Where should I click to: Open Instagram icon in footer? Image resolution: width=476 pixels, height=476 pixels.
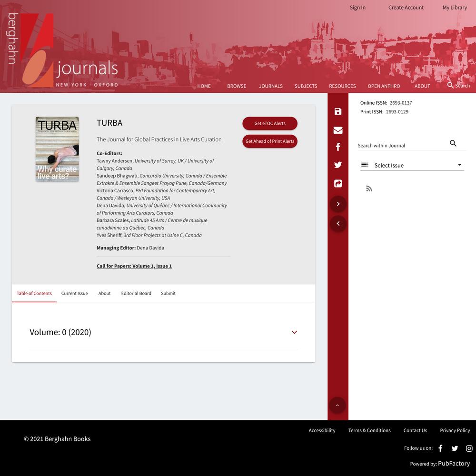(469, 448)
